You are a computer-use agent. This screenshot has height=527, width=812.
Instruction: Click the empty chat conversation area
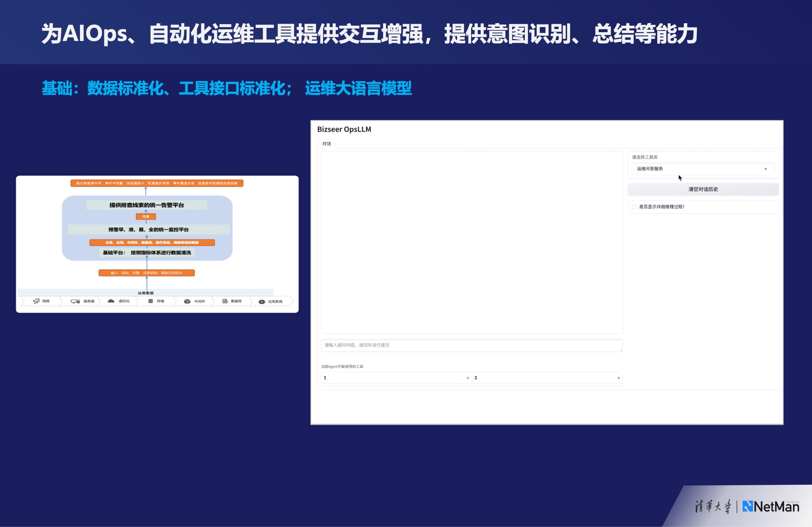click(x=472, y=242)
